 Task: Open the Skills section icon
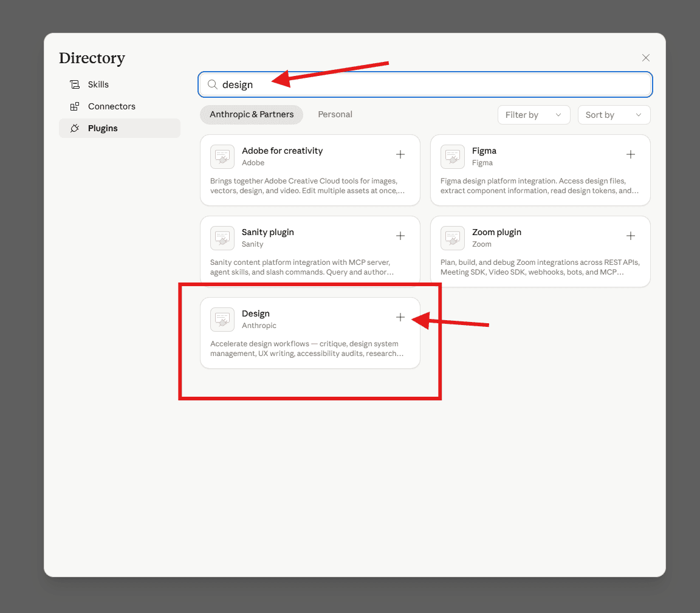pyautogui.click(x=75, y=84)
